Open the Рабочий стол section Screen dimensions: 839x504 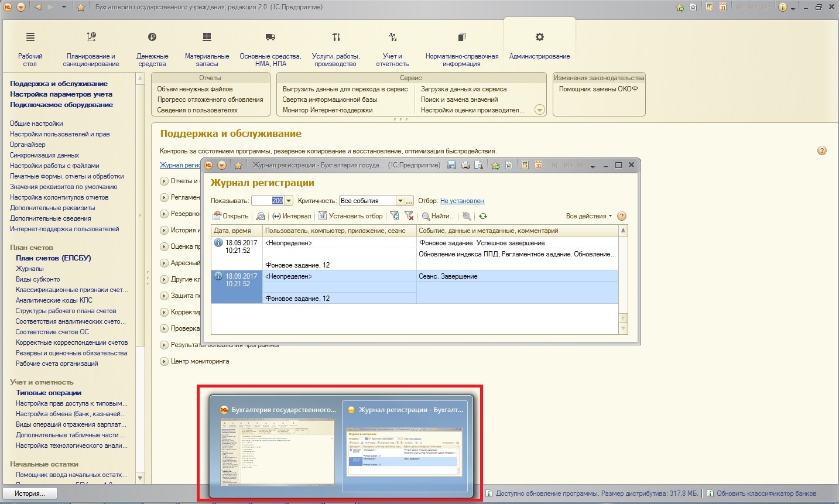pos(30,49)
